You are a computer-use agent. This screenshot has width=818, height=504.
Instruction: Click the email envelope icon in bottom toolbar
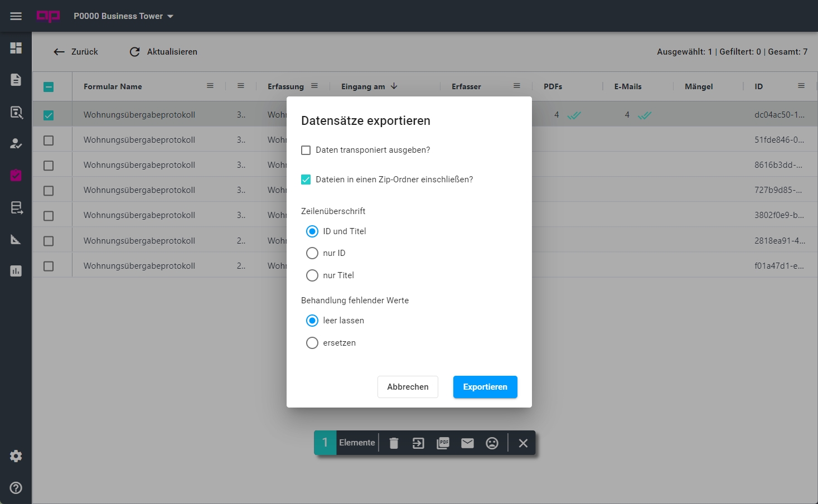pos(467,443)
